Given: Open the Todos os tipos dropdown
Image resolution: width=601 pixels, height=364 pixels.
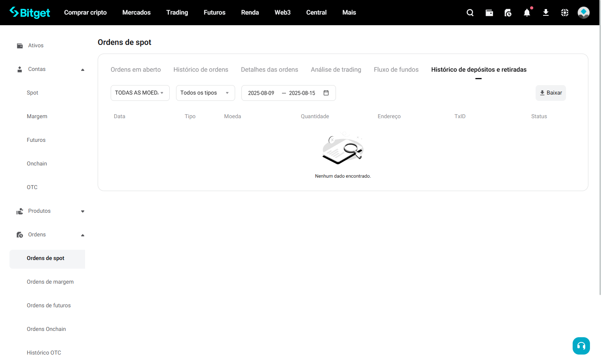Looking at the screenshot, I should [206, 93].
